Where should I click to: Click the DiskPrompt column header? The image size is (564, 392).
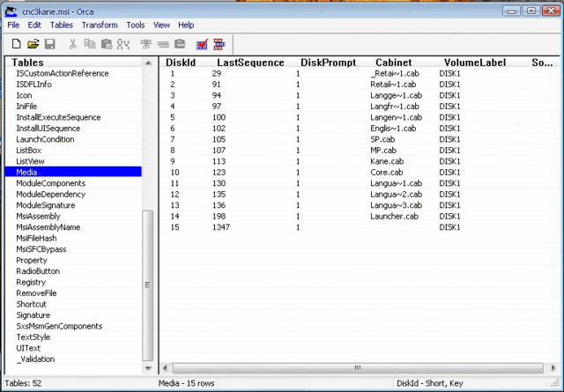coord(328,63)
